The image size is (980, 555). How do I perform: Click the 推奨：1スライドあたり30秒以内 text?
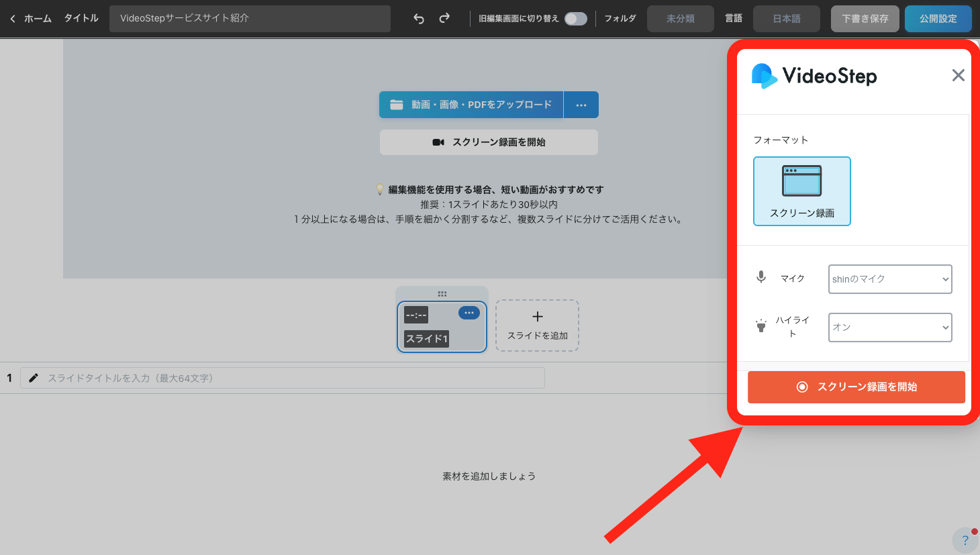tap(489, 205)
